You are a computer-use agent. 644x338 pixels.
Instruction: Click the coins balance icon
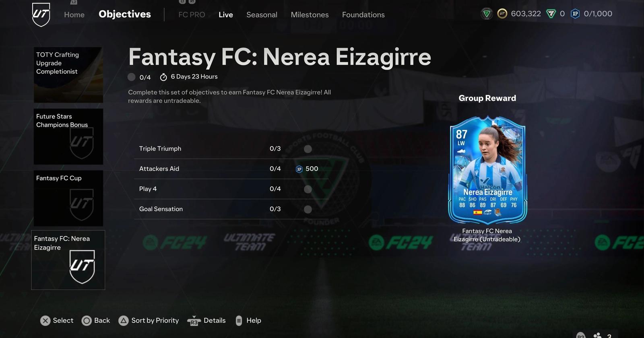point(502,14)
